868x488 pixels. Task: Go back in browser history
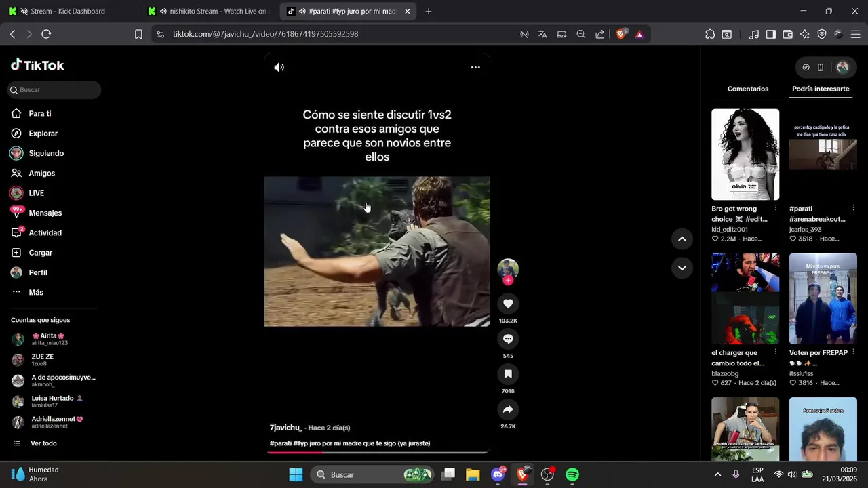pos(12,34)
